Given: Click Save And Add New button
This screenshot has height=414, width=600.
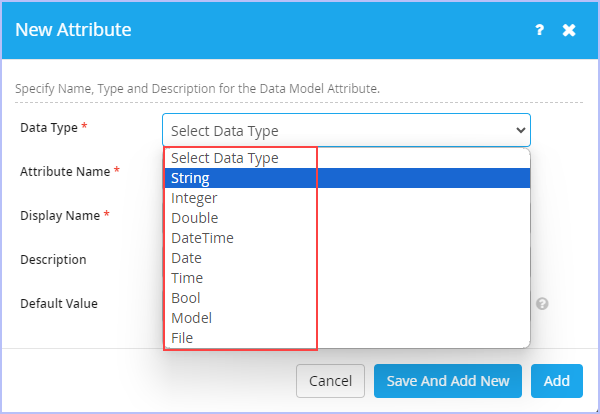Looking at the screenshot, I should pos(448,381).
